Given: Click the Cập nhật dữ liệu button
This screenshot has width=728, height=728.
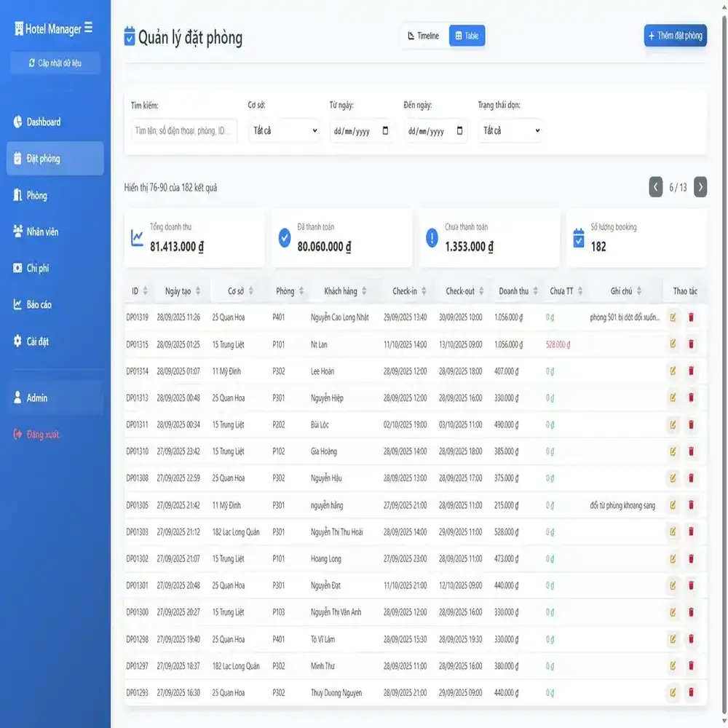Looking at the screenshot, I should (x=54, y=63).
